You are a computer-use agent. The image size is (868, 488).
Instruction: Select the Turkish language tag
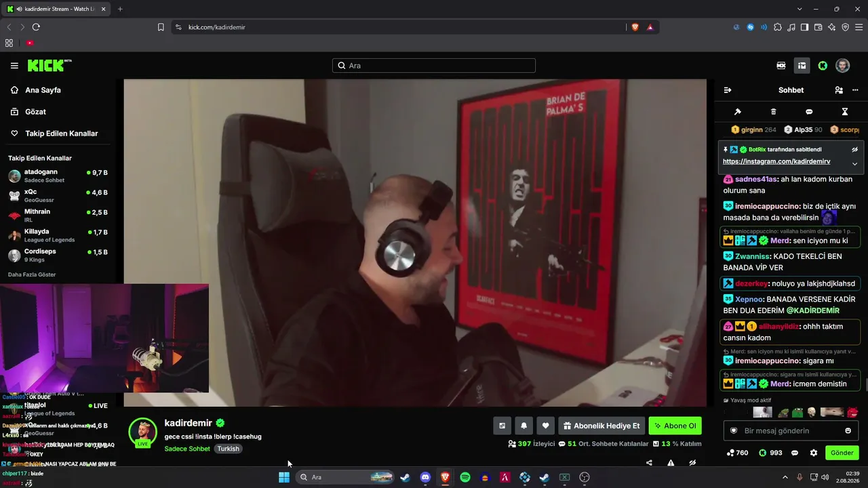click(229, 449)
